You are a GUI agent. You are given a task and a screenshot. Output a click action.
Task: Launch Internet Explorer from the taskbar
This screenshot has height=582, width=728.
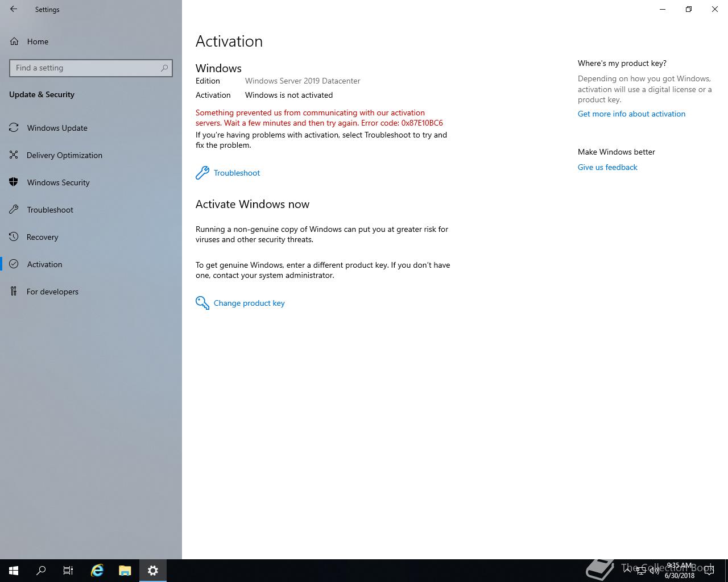click(x=97, y=571)
